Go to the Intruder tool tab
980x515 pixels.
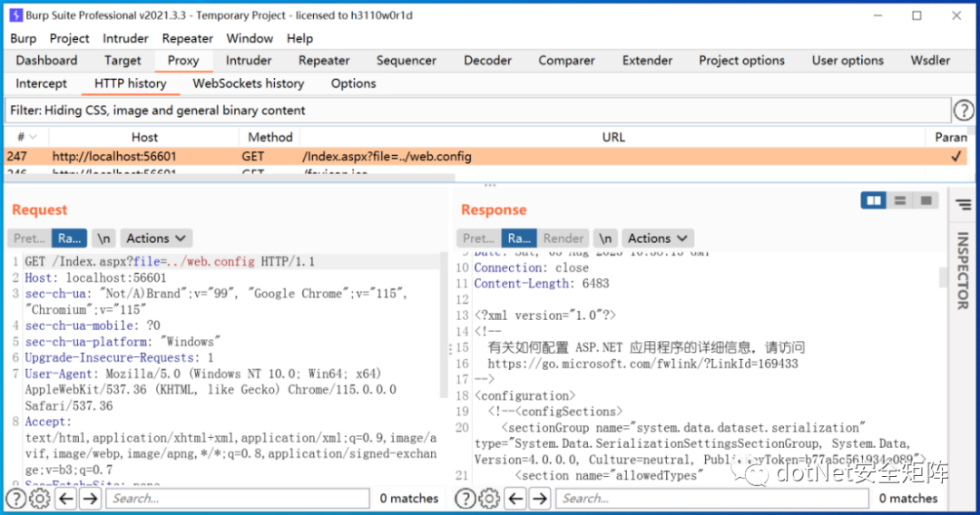tap(249, 61)
